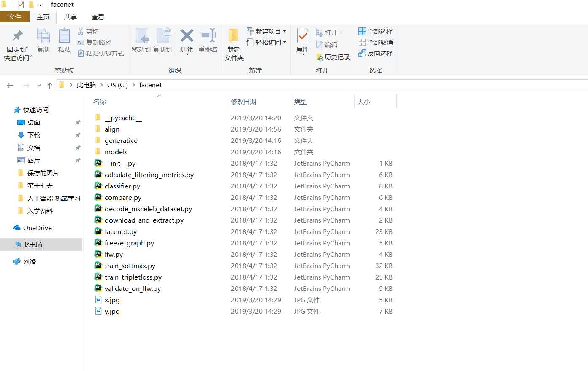Click the Rename (重命名) icon
The height and width of the screenshot is (371, 588).
coord(208,35)
